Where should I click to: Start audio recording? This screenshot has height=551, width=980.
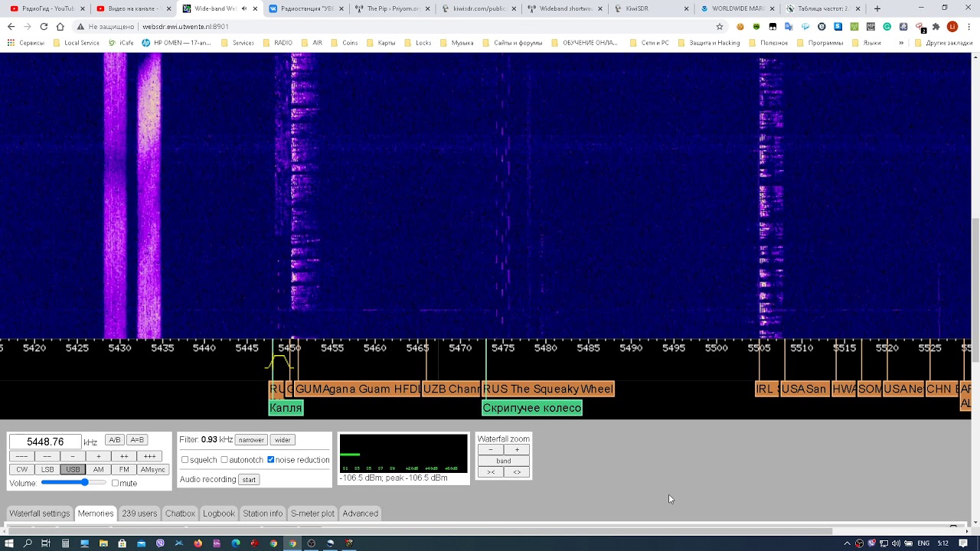point(249,480)
